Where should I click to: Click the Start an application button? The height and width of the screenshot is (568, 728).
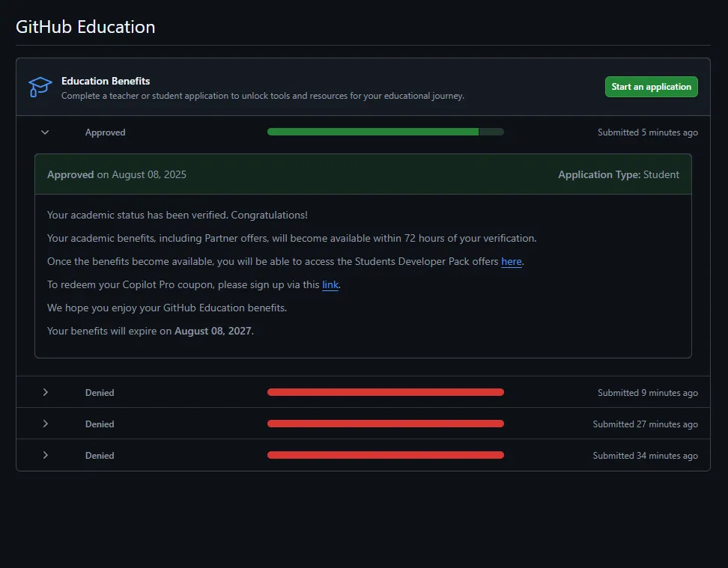point(651,87)
